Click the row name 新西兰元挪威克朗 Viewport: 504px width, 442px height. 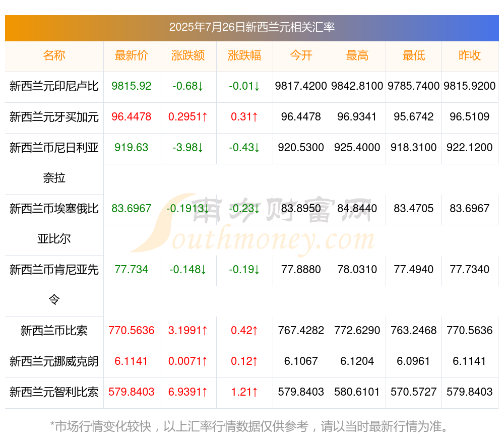click(54, 361)
